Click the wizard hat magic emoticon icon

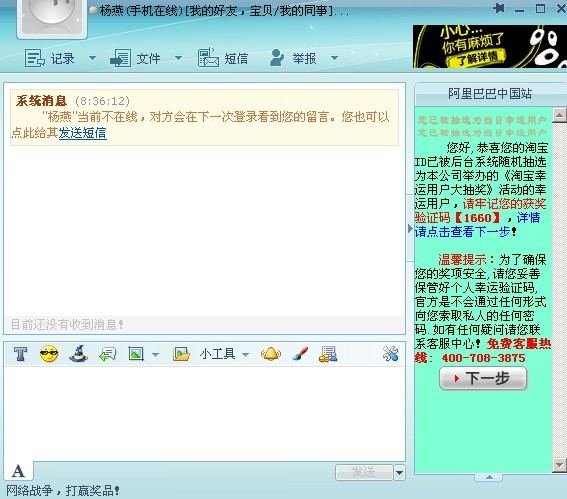coord(78,354)
